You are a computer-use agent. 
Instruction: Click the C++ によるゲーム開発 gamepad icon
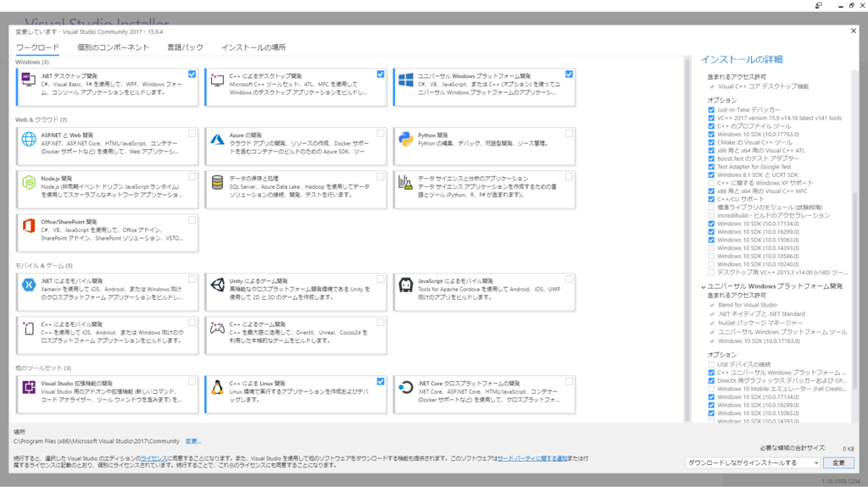(217, 328)
